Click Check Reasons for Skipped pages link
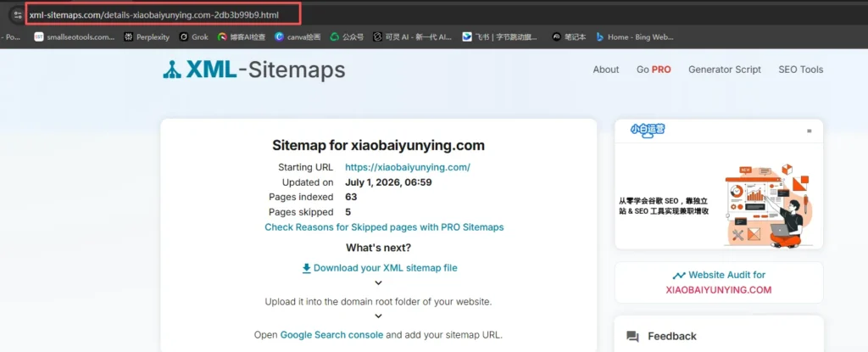 384,227
